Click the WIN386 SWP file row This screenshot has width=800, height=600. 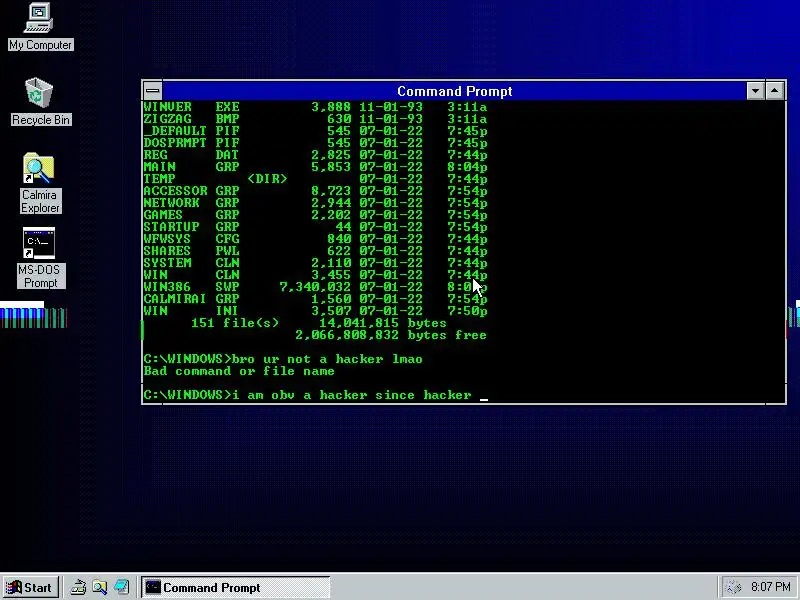point(315,287)
